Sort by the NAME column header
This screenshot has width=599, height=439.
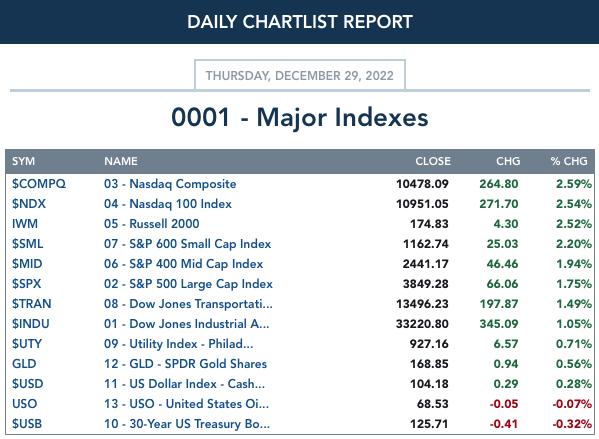[x=121, y=161]
